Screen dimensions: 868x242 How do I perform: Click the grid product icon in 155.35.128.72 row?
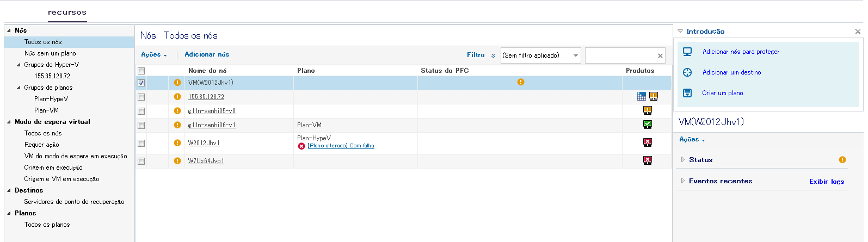pyautogui.click(x=642, y=96)
